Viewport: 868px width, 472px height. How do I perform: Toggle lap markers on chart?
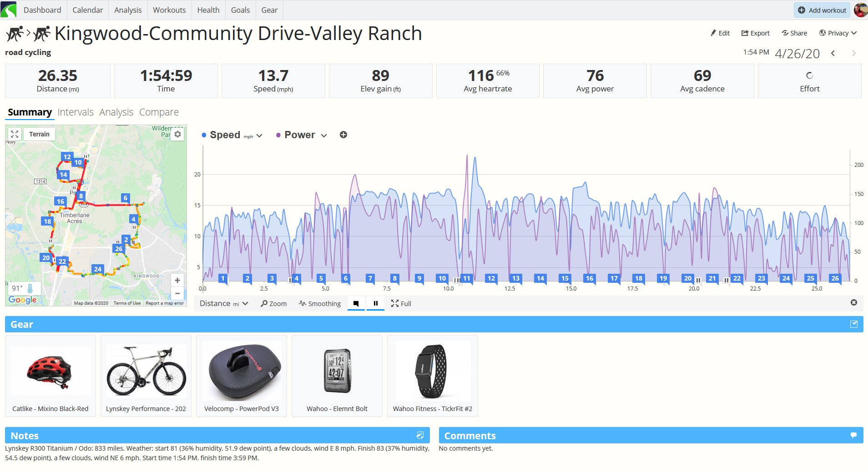coord(356,303)
